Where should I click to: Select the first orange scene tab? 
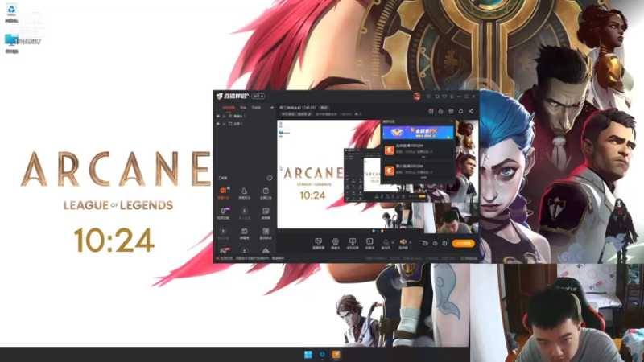coord(229,108)
